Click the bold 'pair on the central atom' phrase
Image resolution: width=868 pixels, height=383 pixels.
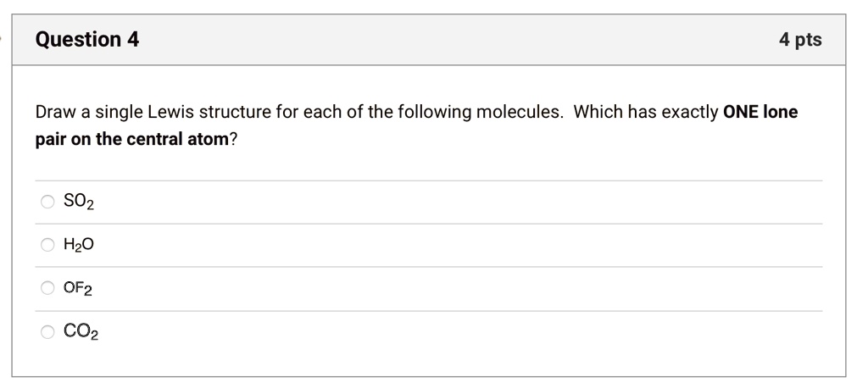point(131,139)
